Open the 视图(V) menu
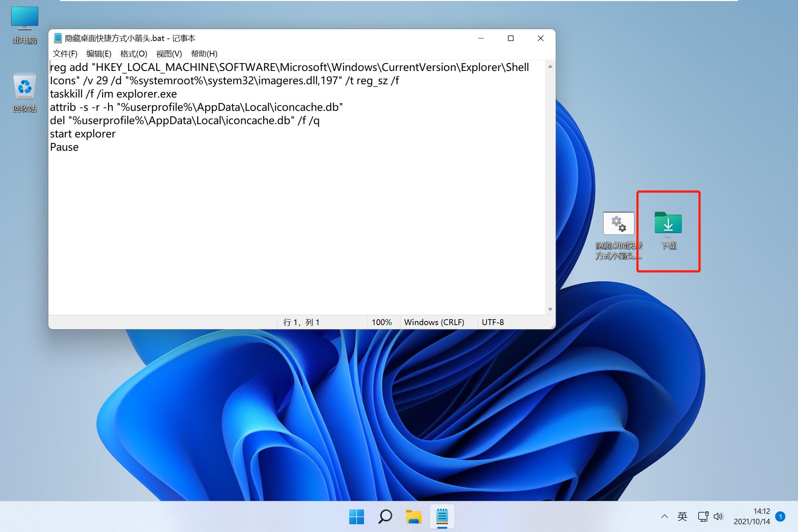The image size is (798, 532). 168,54
